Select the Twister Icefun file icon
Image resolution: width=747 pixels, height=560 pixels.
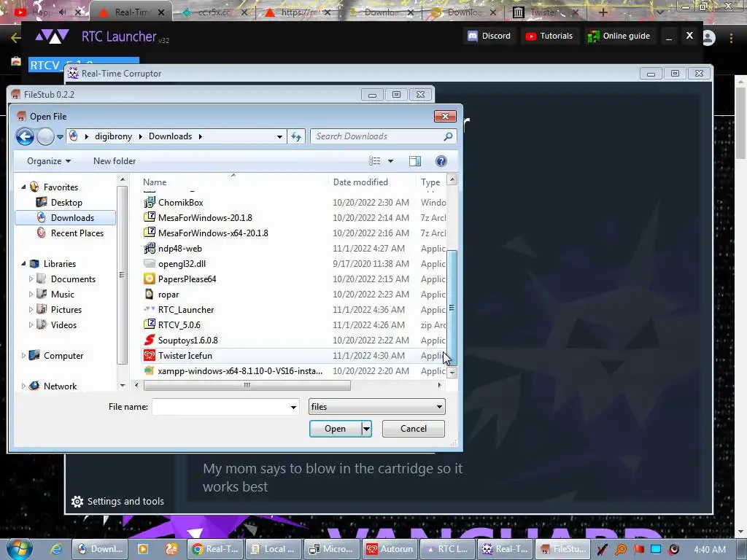(150, 355)
